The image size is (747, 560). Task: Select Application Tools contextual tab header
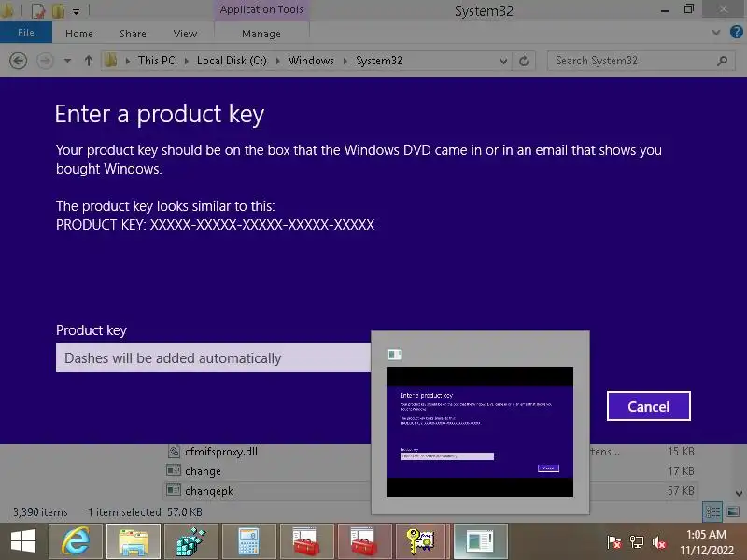261,9
